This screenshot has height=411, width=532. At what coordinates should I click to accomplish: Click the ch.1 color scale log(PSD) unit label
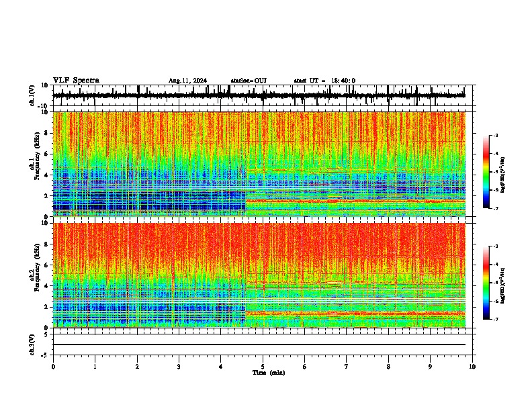click(x=503, y=175)
